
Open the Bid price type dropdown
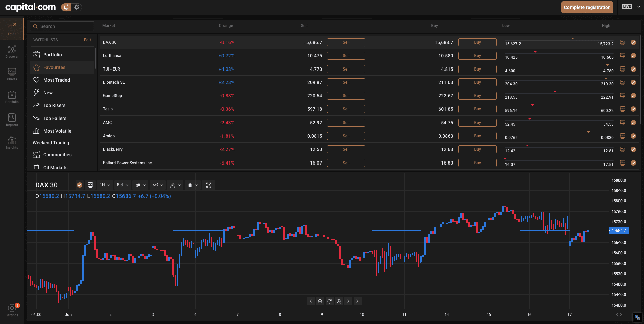click(122, 185)
